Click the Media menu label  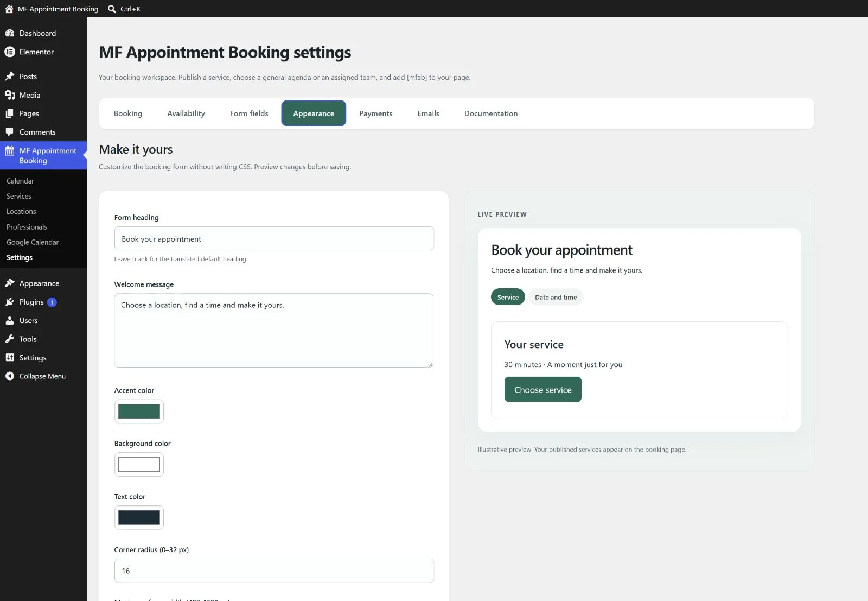pyautogui.click(x=30, y=95)
